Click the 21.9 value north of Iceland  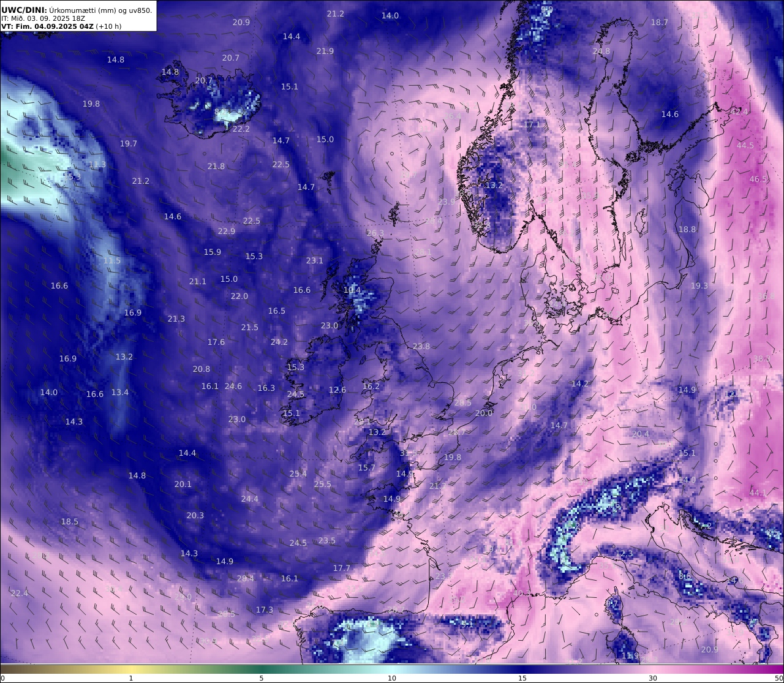click(x=325, y=51)
